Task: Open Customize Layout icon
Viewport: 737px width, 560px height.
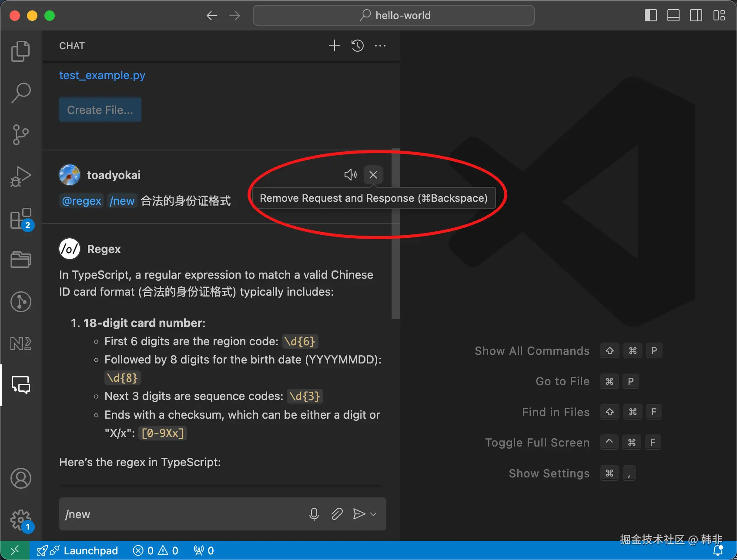Action: pos(719,16)
